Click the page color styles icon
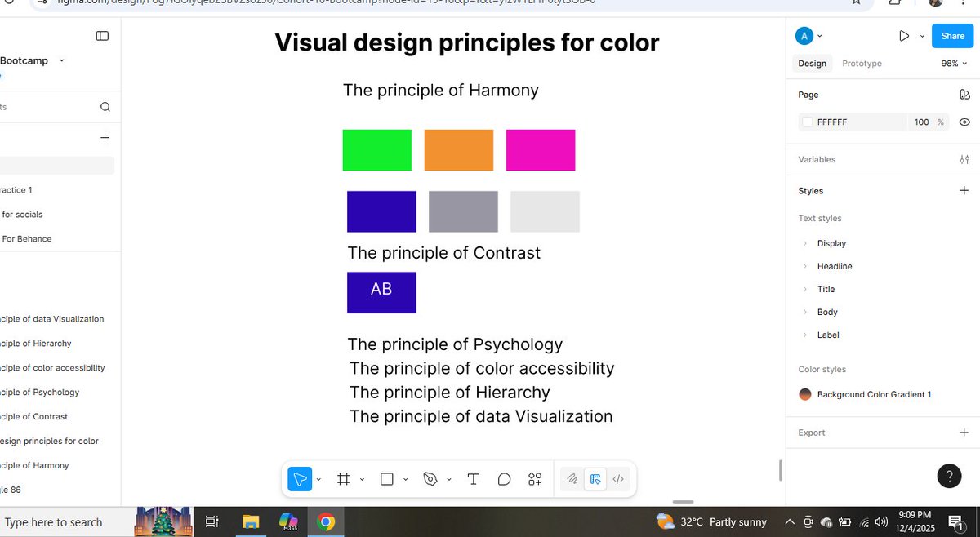The image size is (980, 537). pos(964,95)
